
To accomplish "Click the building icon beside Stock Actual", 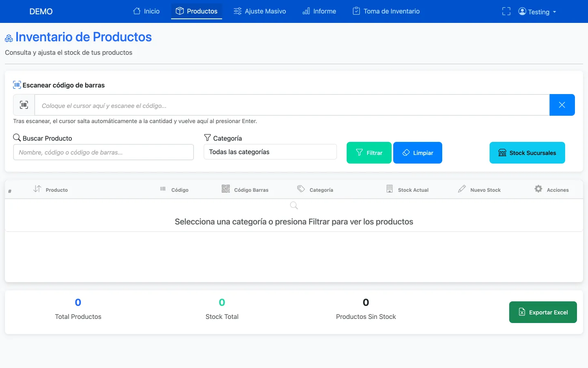I will click(390, 188).
